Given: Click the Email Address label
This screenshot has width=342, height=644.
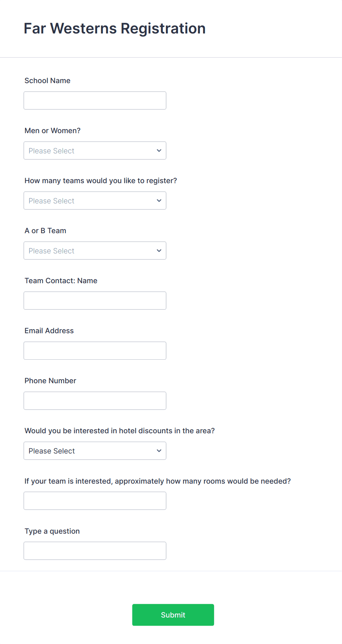Looking at the screenshot, I should coord(49,331).
